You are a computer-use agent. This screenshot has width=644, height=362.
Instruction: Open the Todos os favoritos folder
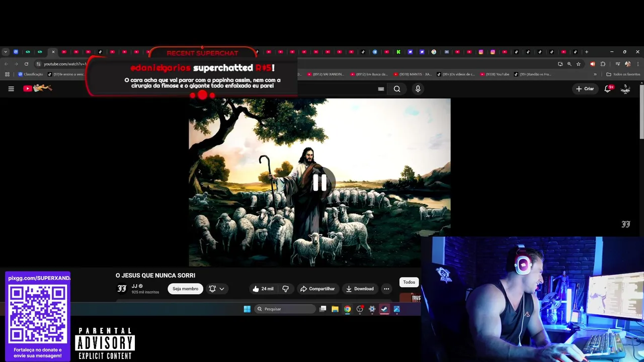coord(623,74)
